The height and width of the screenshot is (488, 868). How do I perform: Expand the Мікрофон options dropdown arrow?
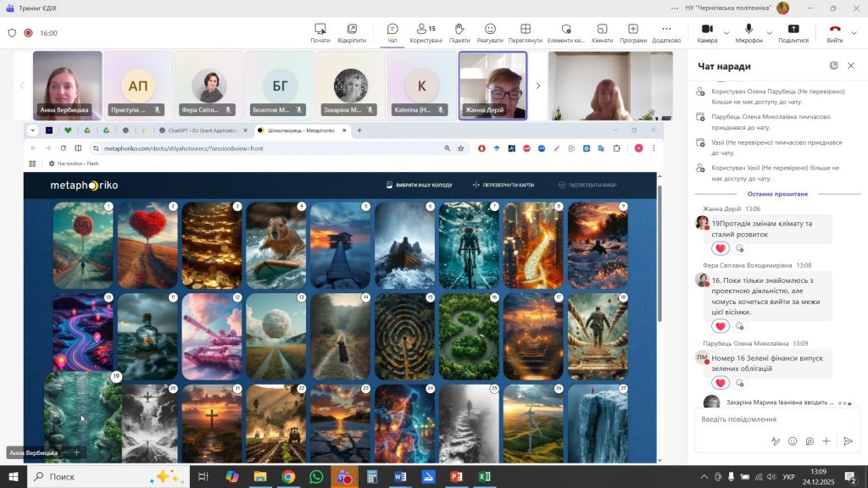pos(771,33)
